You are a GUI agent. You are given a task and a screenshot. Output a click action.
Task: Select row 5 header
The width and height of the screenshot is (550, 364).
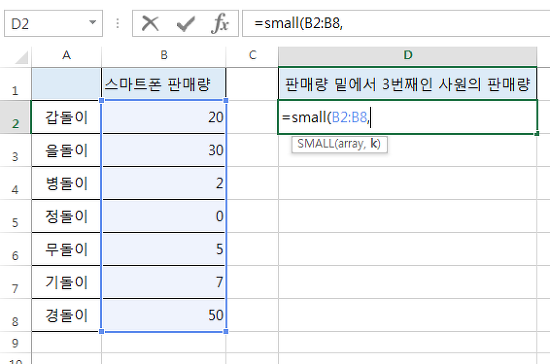(x=15, y=216)
